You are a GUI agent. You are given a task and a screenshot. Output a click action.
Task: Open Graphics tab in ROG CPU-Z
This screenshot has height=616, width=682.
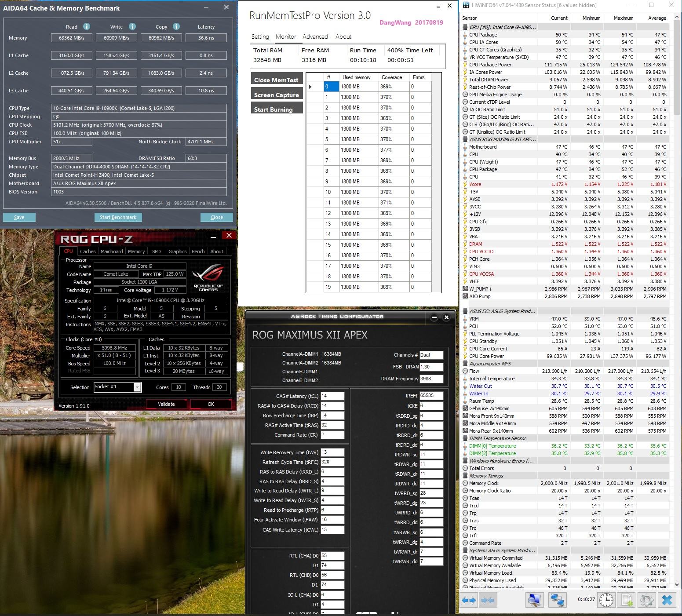[x=178, y=252]
